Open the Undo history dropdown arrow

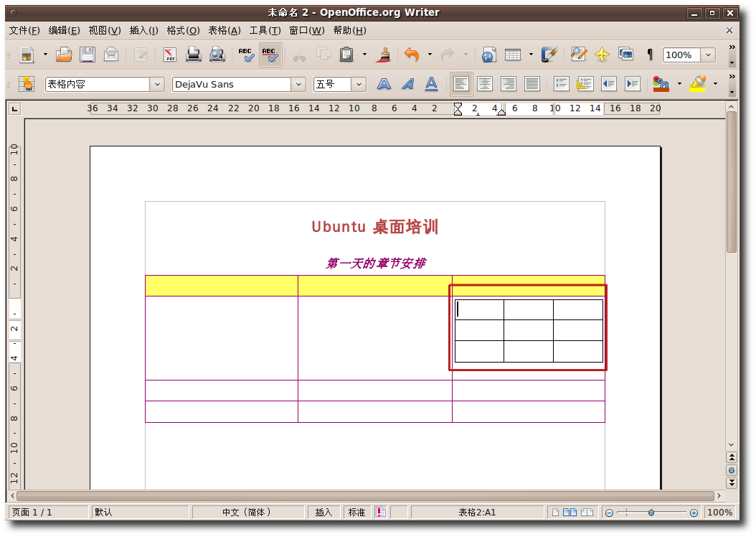[x=430, y=55]
